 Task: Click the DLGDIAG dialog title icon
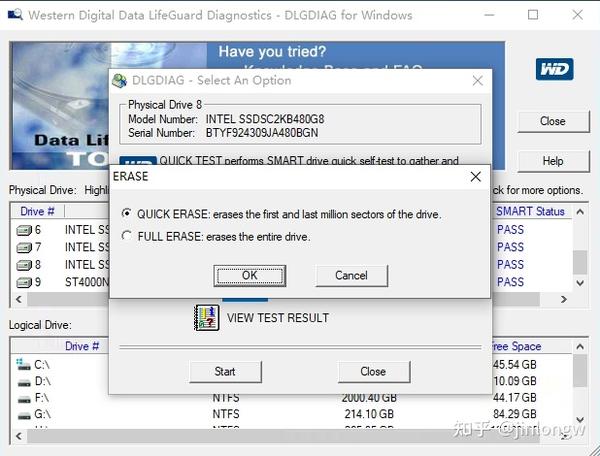[119, 81]
